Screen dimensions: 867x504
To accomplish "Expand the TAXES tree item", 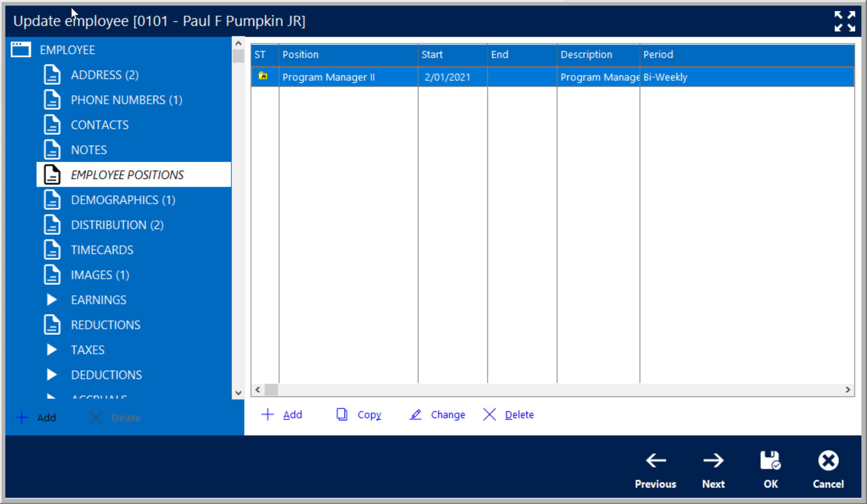I will (x=53, y=349).
